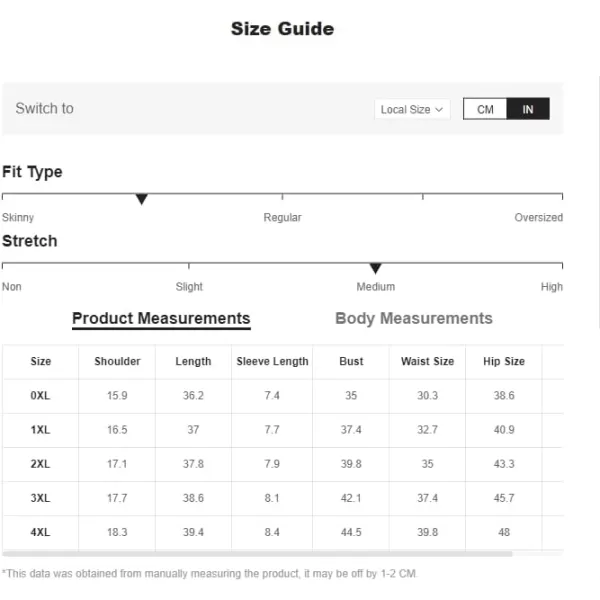This screenshot has width=600, height=600.
Task: Open the Local Size dropdown
Action: (x=412, y=109)
